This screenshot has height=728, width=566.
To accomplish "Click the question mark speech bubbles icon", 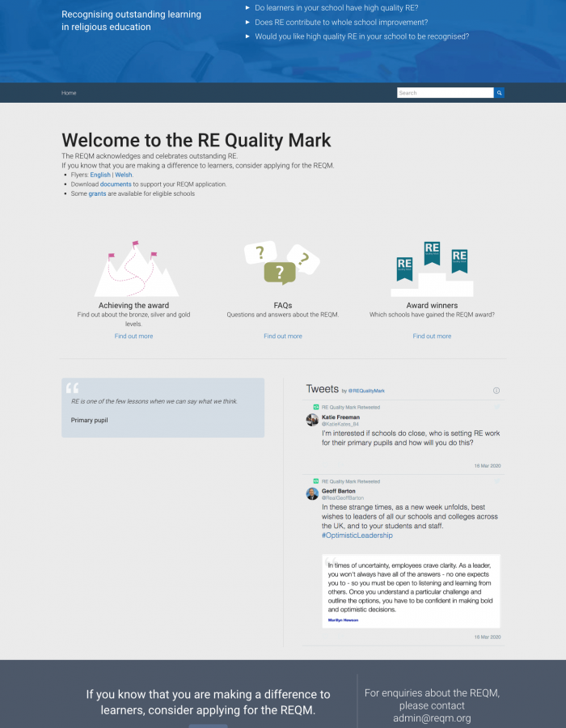I will [282, 262].
